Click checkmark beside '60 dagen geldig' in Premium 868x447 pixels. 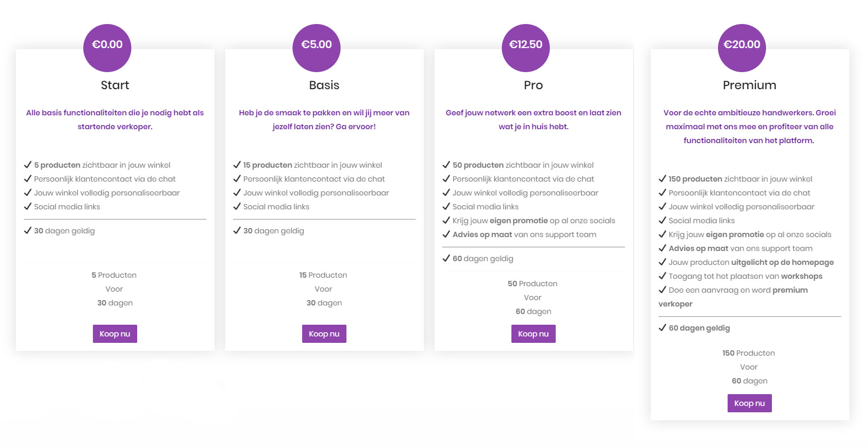(662, 328)
